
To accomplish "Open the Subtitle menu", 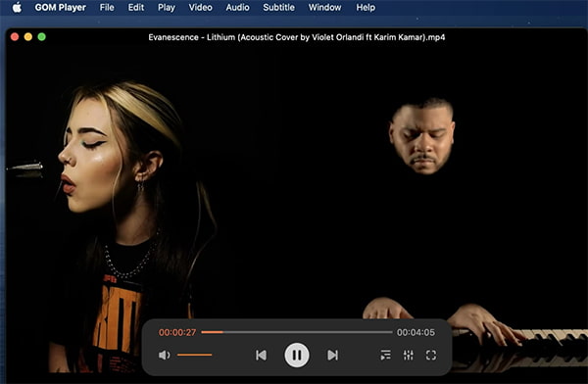I will point(278,8).
